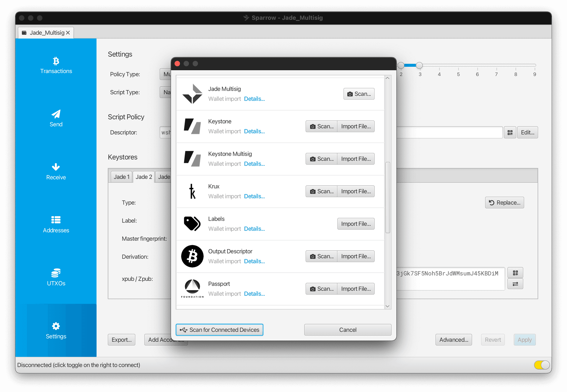Click the Labels tag icon
The image size is (567, 392).
[x=192, y=224]
